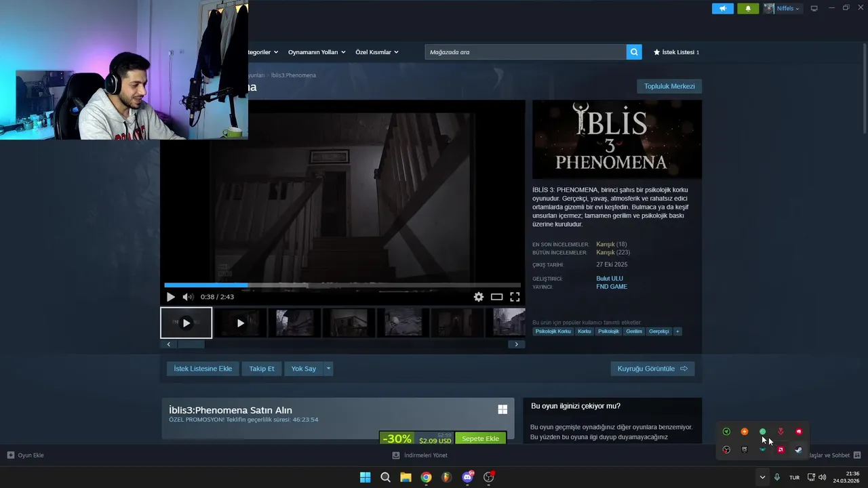868x488 pixels.
Task: Open Yok Say dropdown arrow
Action: pyautogui.click(x=328, y=369)
